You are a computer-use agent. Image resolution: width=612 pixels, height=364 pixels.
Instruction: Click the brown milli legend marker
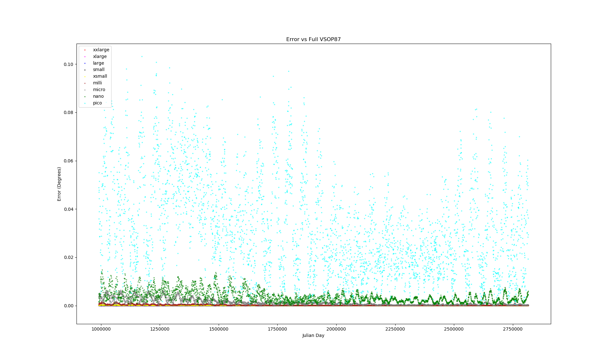click(85, 83)
